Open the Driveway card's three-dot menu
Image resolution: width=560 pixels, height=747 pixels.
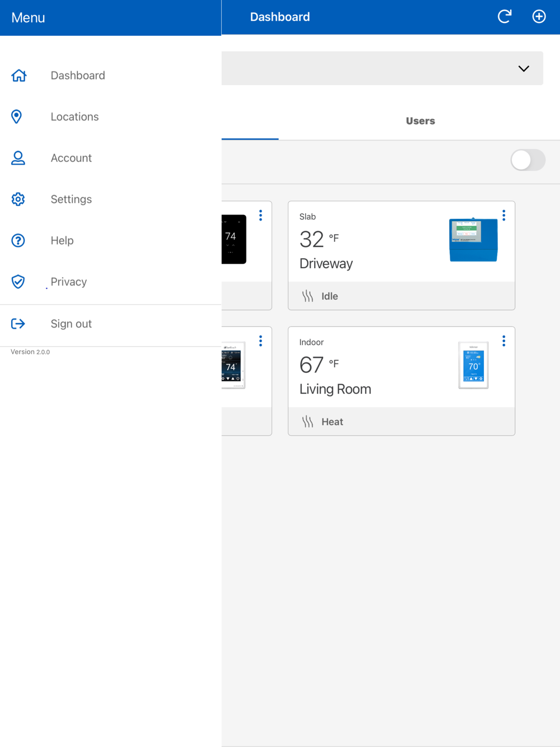504,216
